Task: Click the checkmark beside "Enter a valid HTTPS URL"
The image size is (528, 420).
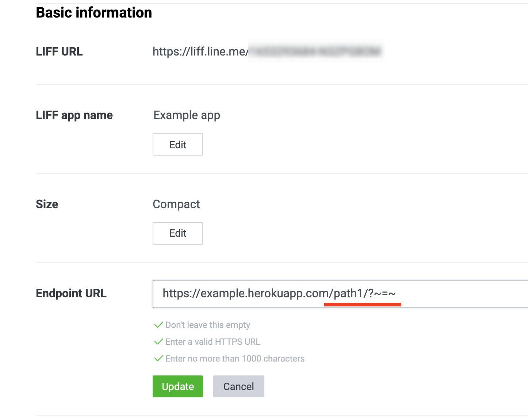Action: 158,342
